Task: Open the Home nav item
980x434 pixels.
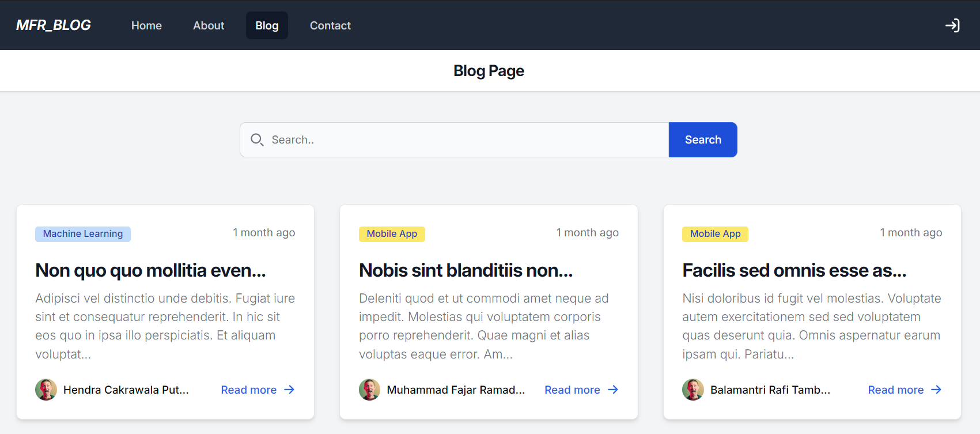Action: tap(146, 25)
